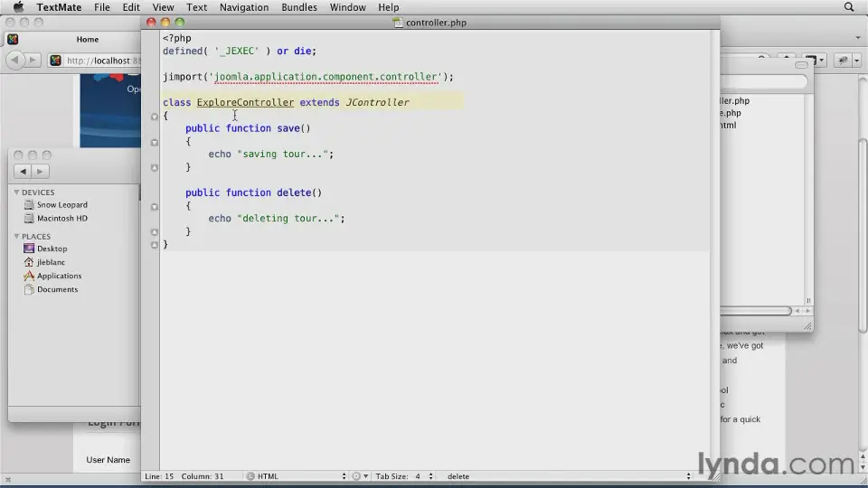The width and height of the screenshot is (868, 488).
Task: Click the Joomla icon beside Home tab
Action: [x=13, y=39]
